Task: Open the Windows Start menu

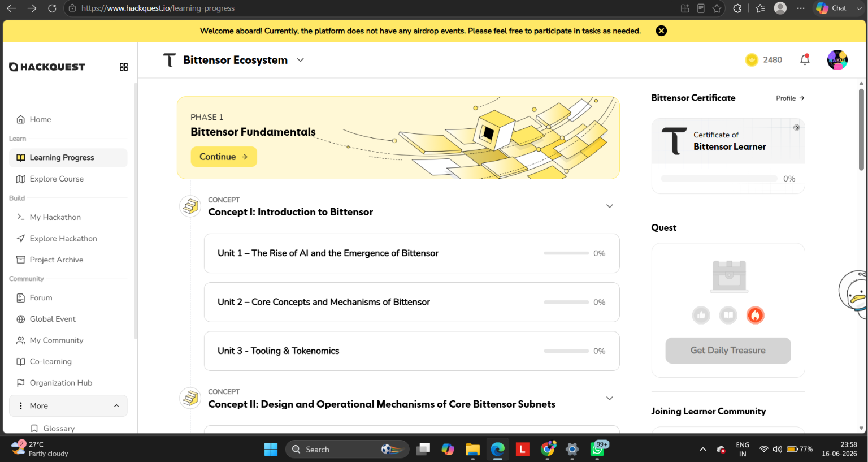Action: [271, 450]
